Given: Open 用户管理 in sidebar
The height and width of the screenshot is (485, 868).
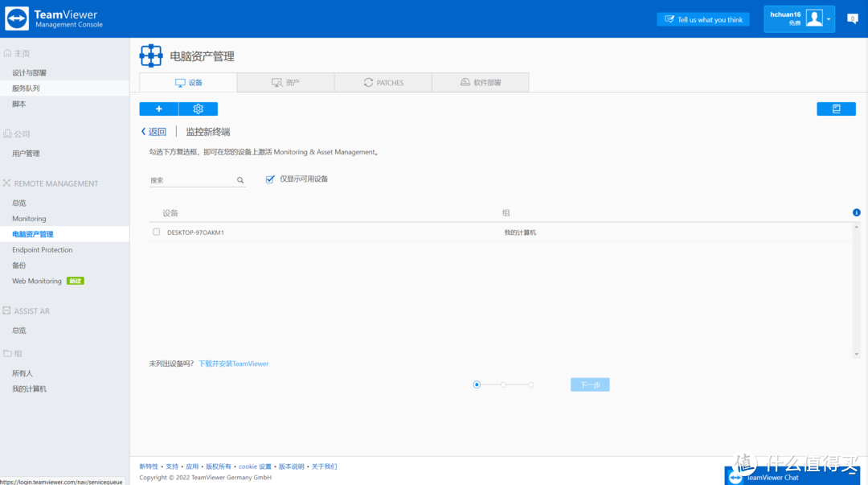Looking at the screenshot, I should point(26,154).
